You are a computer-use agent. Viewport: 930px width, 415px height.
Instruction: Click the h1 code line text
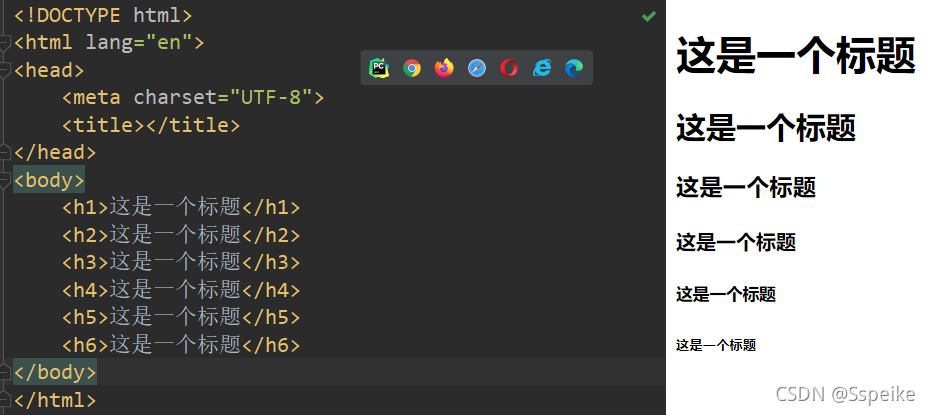(181, 208)
